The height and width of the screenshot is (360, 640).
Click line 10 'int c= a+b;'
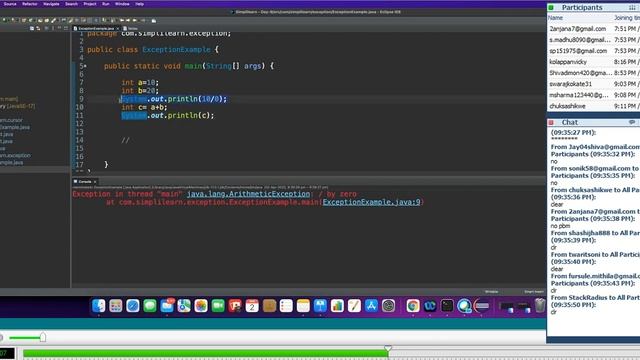click(x=144, y=107)
